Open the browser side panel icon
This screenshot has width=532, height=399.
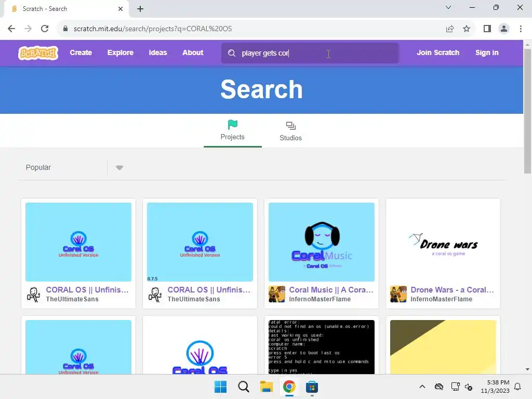click(x=487, y=29)
